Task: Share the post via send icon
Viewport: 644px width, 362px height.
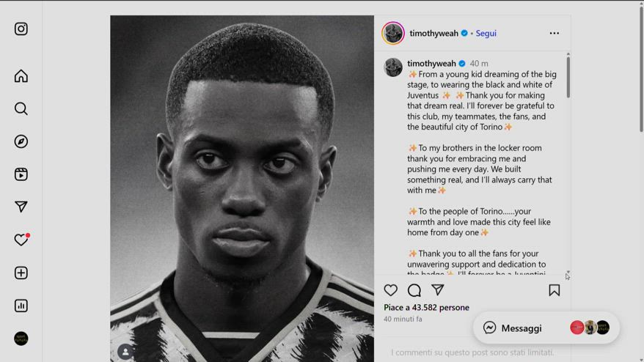Action: click(x=438, y=290)
